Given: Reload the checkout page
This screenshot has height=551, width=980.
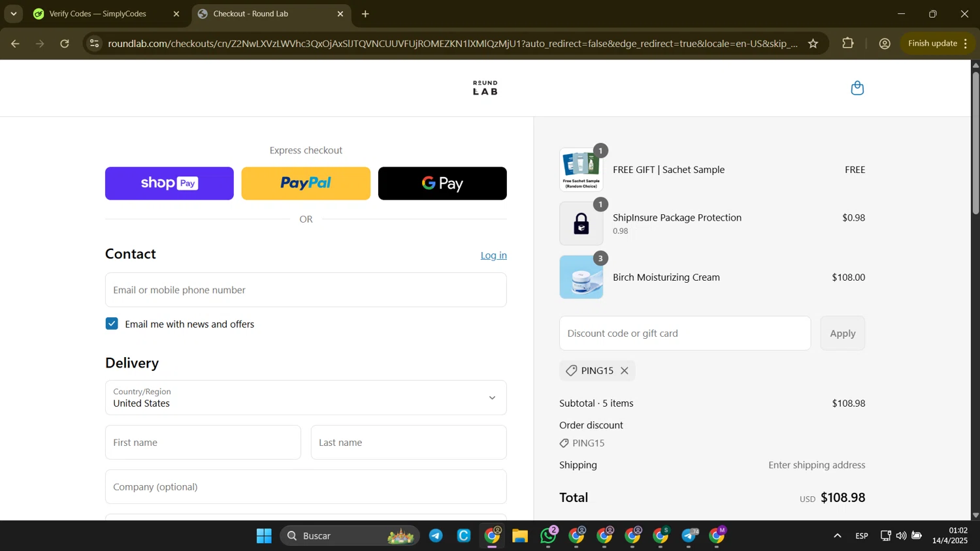Looking at the screenshot, I should coord(65,44).
